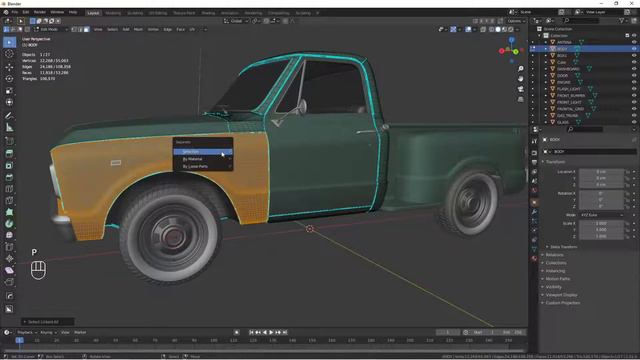Expand the Viewport Display panel
Viewport: 640px width, 360px height.
click(561, 295)
